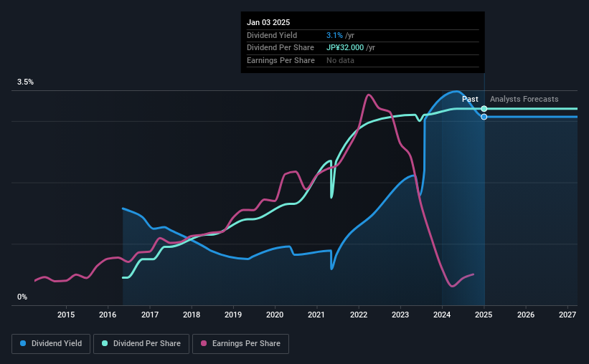Click the 2024 x-axis label
The image size is (589, 364).
click(442, 315)
